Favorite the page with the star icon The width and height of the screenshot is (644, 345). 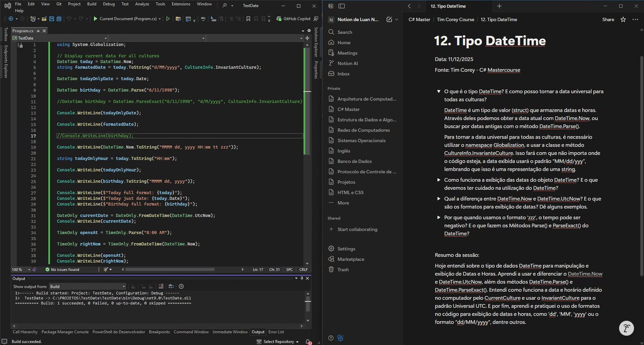point(623,19)
